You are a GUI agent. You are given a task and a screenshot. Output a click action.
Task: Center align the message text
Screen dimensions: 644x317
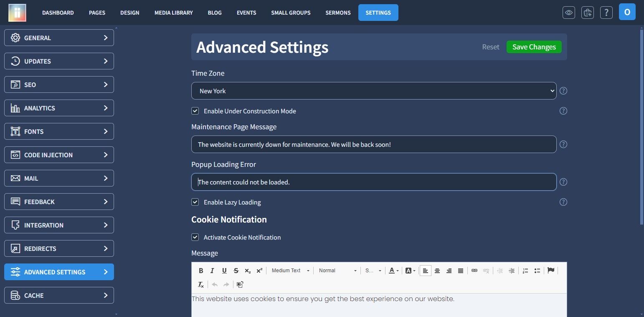(437, 271)
